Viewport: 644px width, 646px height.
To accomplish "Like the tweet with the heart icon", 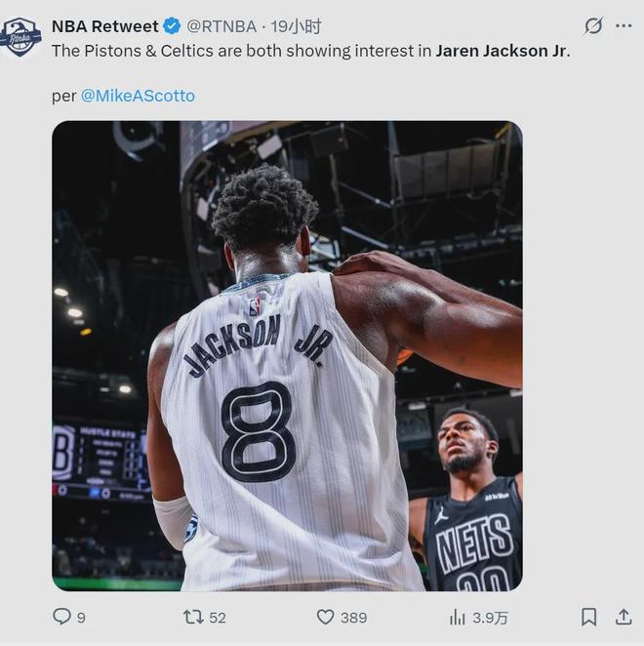I will click(326, 617).
